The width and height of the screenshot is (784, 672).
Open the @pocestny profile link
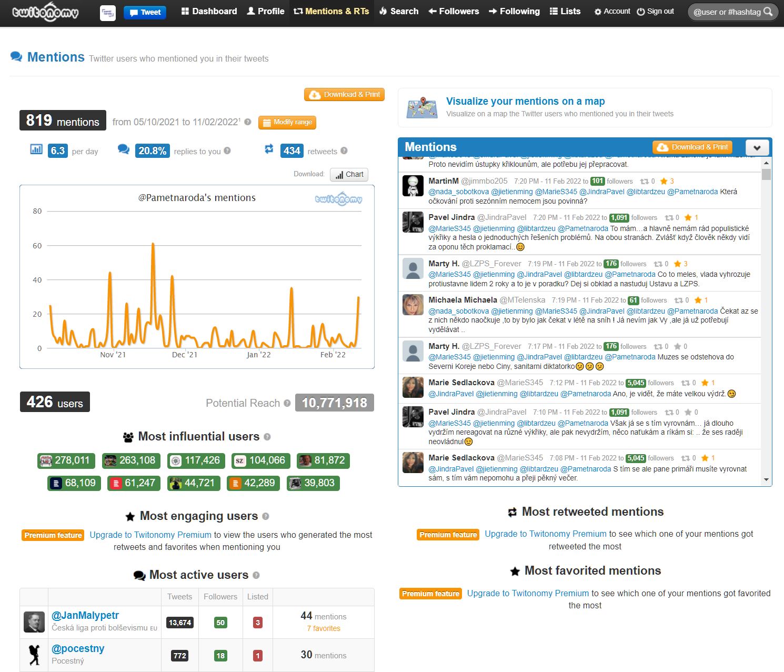tap(78, 648)
